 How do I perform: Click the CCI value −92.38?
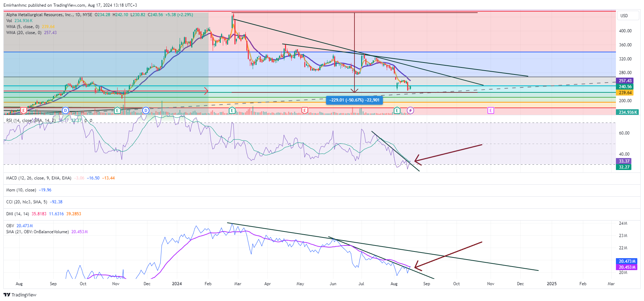56,202
